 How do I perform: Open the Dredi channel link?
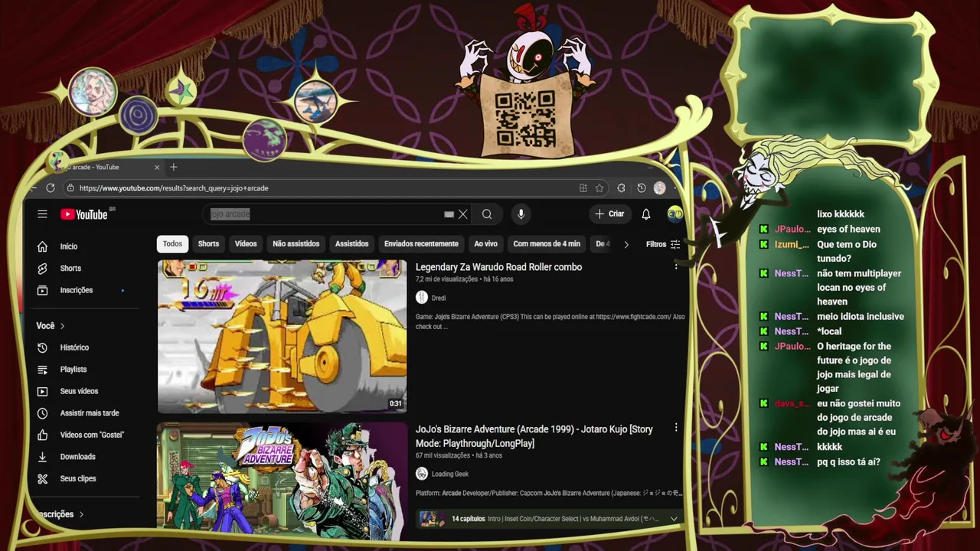(439, 298)
